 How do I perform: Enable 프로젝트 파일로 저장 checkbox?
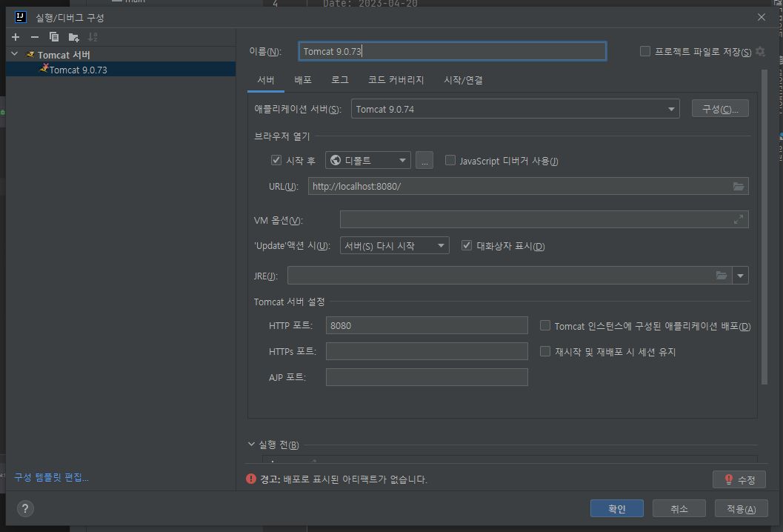tap(645, 51)
